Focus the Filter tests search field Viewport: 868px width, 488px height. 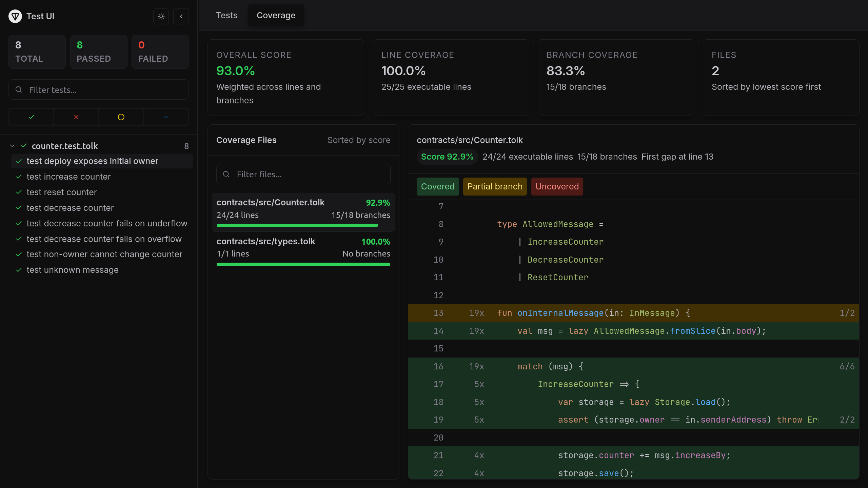(99, 90)
